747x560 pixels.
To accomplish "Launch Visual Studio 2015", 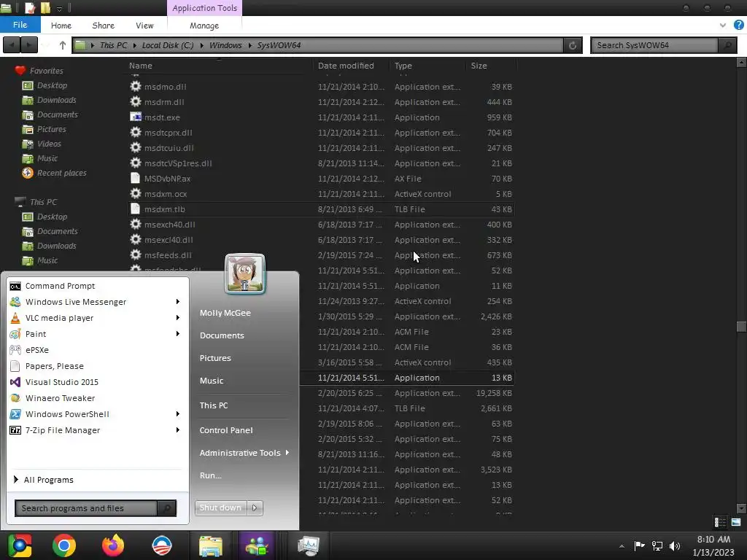I will 62,382.
